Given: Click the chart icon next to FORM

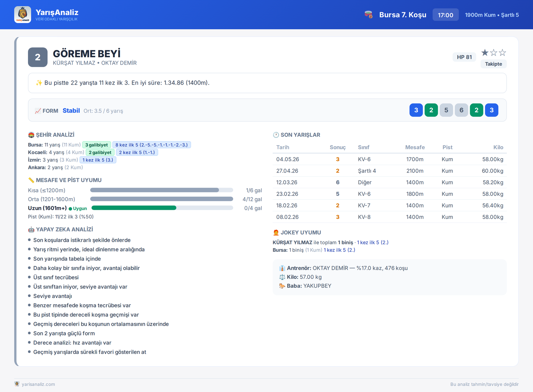Looking at the screenshot, I should [x=38, y=111].
